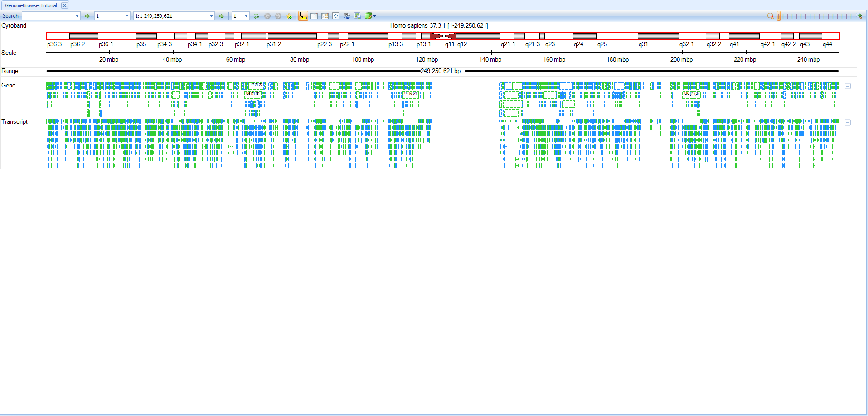The image size is (868, 416).
Task: Click the zoom slider handle
Action: (x=779, y=16)
